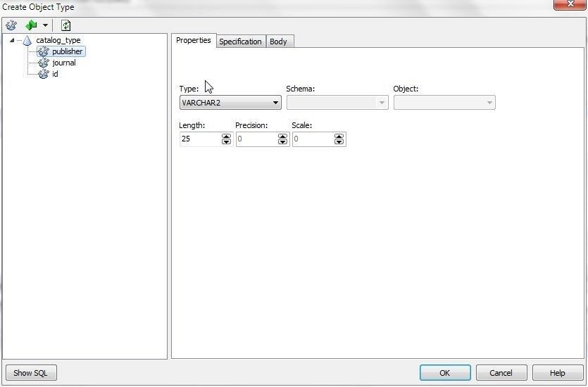
Task: Open the Schema dropdown
Action: tap(337, 103)
